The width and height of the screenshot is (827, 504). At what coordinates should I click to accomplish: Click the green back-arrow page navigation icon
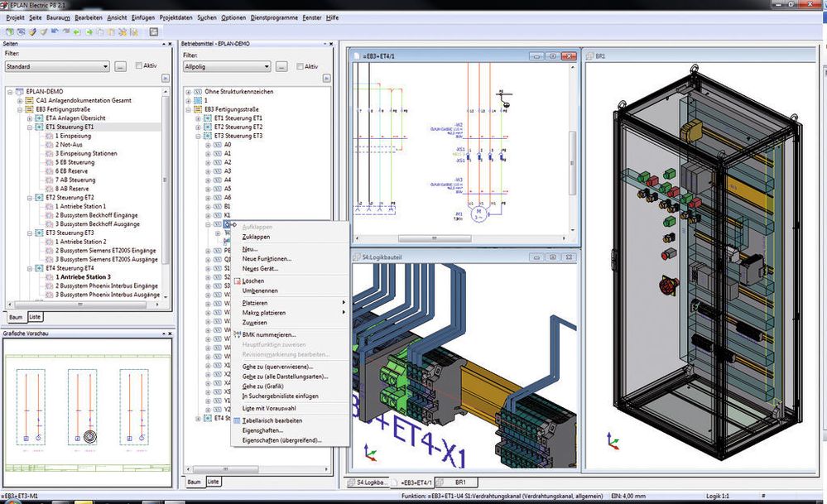click(78, 31)
